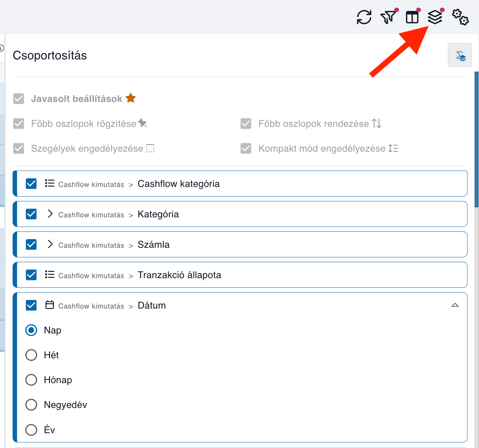479x448 pixels.
Task: Click the calendar icon in Dátum row
Action: tap(50, 305)
